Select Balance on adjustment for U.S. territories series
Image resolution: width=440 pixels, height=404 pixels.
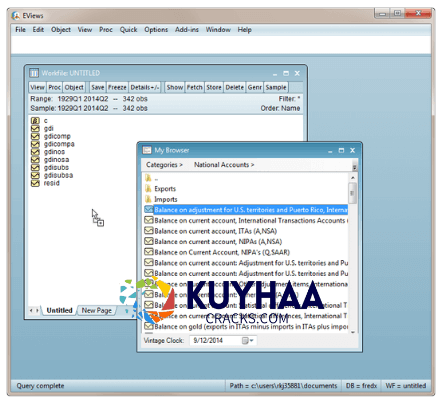(x=246, y=210)
